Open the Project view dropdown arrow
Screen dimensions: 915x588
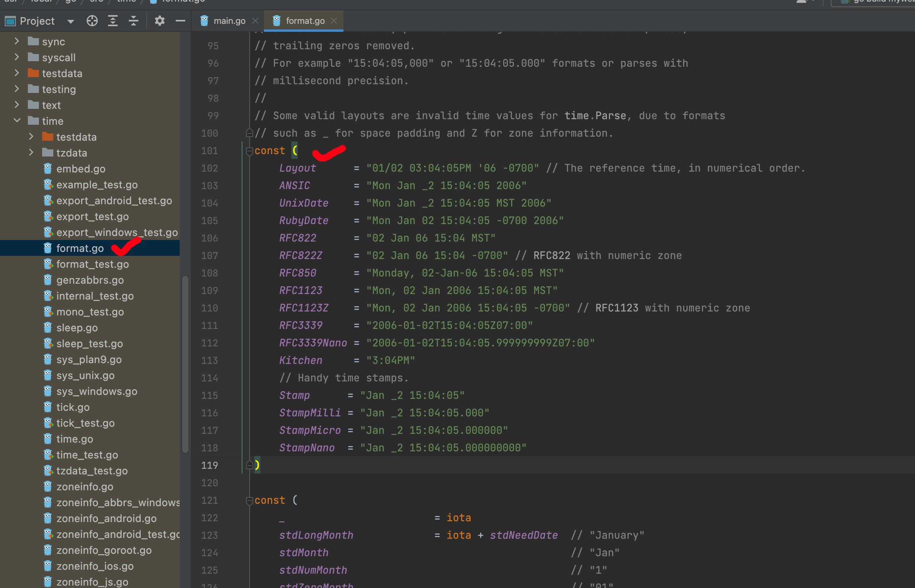click(x=71, y=21)
